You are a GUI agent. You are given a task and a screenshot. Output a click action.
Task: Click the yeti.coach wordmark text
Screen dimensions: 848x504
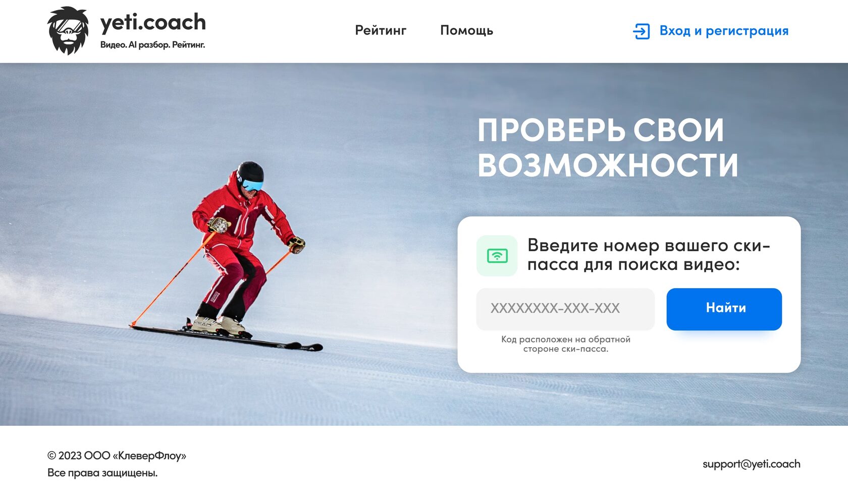pos(153,22)
